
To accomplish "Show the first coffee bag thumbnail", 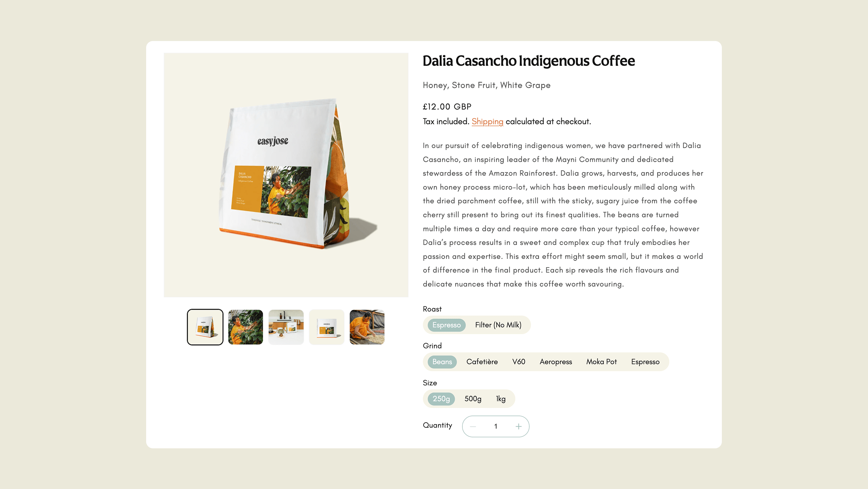I will 205,327.
